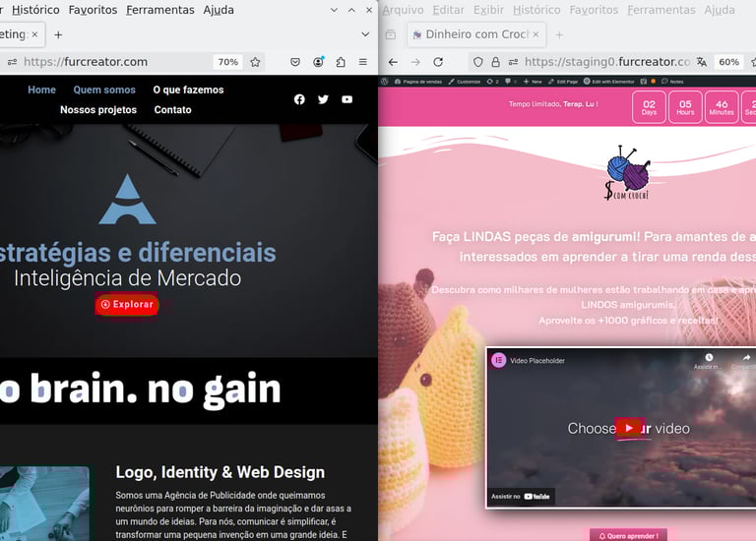Open the Ajuda menu in left window
The image size is (756, 541).
(219, 10)
